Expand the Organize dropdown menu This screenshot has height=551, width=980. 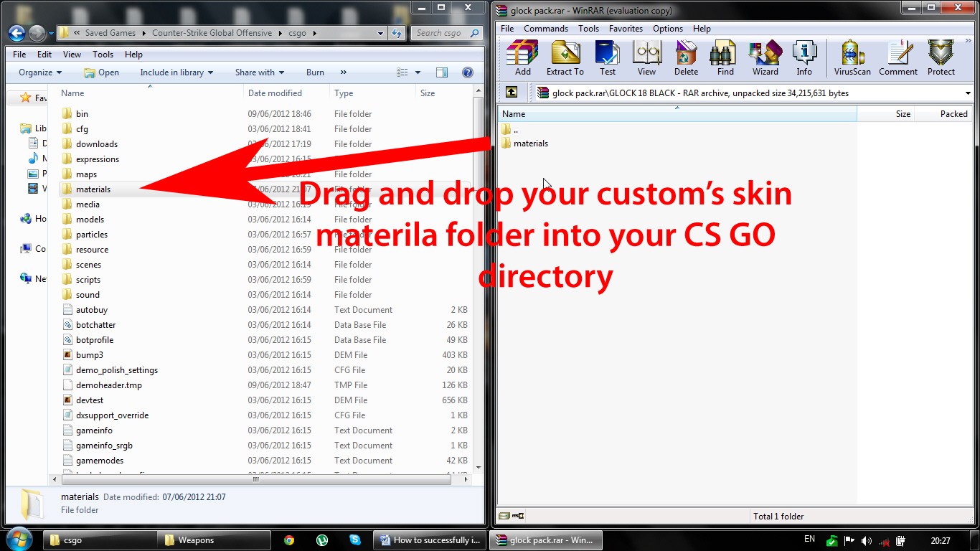[x=40, y=72]
